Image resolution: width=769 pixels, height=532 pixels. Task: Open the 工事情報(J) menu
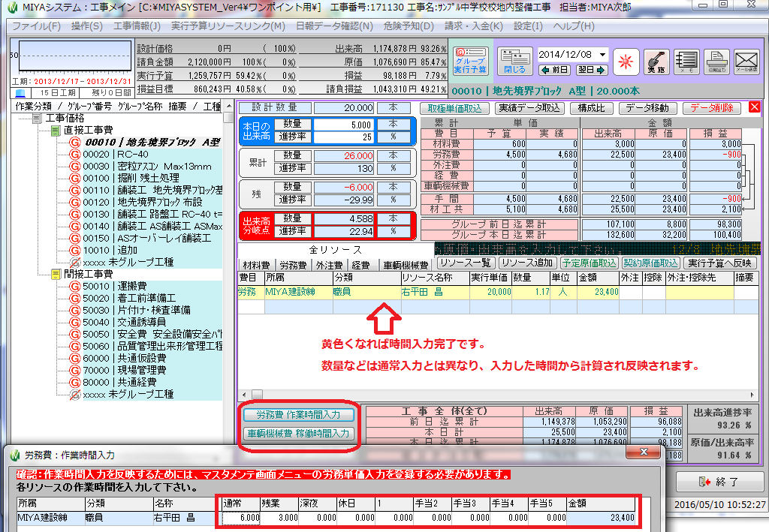coord(137,26)
